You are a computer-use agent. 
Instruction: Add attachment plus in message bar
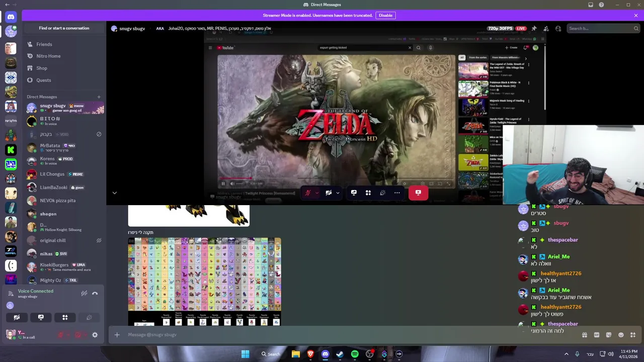(x=117, y=335)
